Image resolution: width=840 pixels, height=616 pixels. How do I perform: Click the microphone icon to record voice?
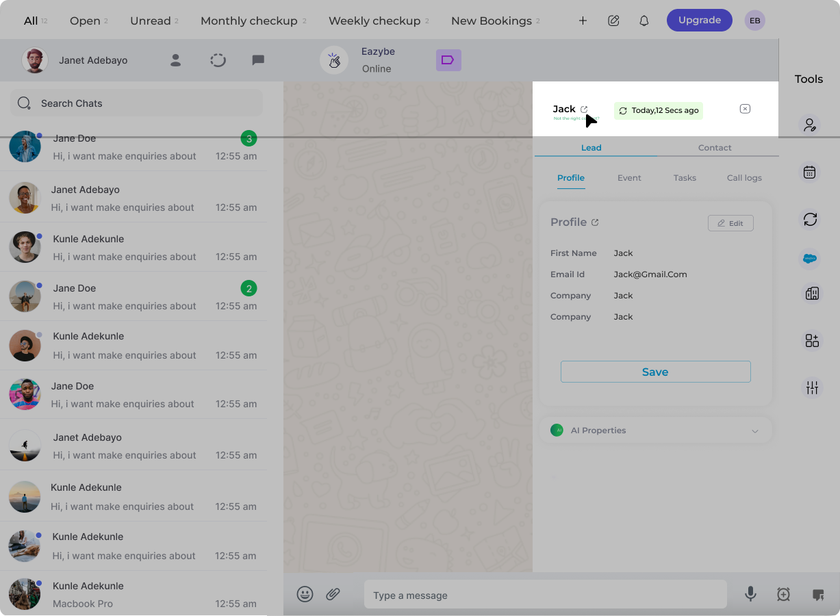(x=750, y=594)
